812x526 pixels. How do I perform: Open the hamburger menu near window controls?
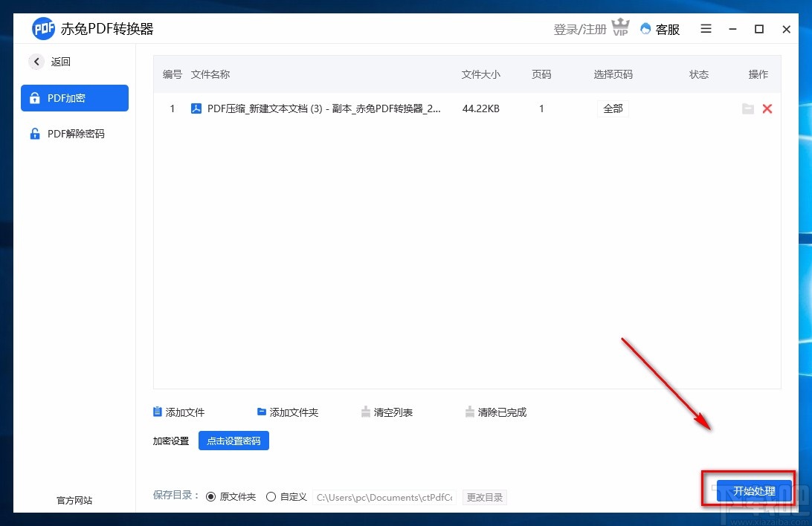(706, 29)
